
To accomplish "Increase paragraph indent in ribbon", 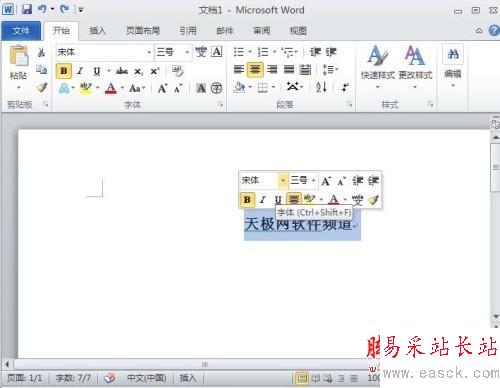I will 331,52.
